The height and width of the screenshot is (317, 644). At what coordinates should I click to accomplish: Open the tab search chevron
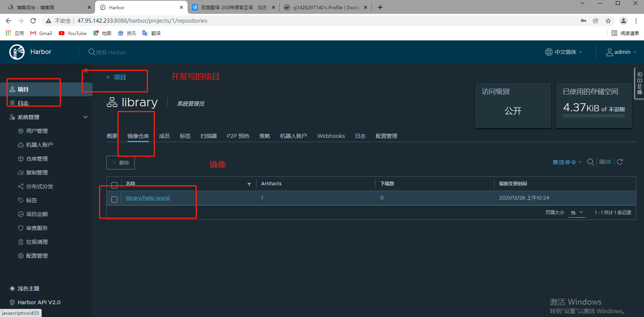(582, 3)
